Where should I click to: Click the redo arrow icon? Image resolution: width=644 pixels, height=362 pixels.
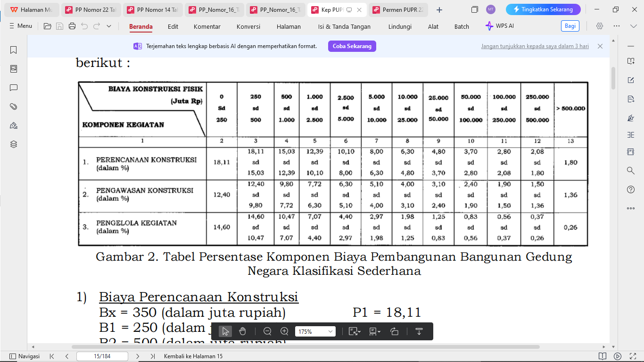(97, 26)
